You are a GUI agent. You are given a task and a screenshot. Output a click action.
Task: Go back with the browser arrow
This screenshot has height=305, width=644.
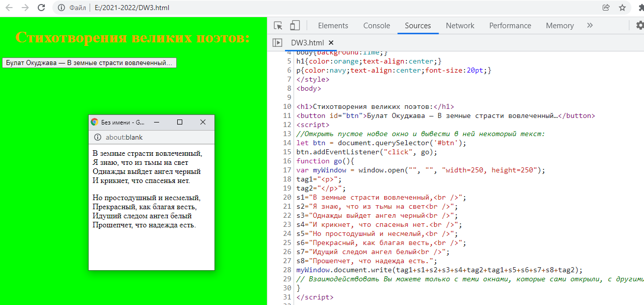point(9,8)
